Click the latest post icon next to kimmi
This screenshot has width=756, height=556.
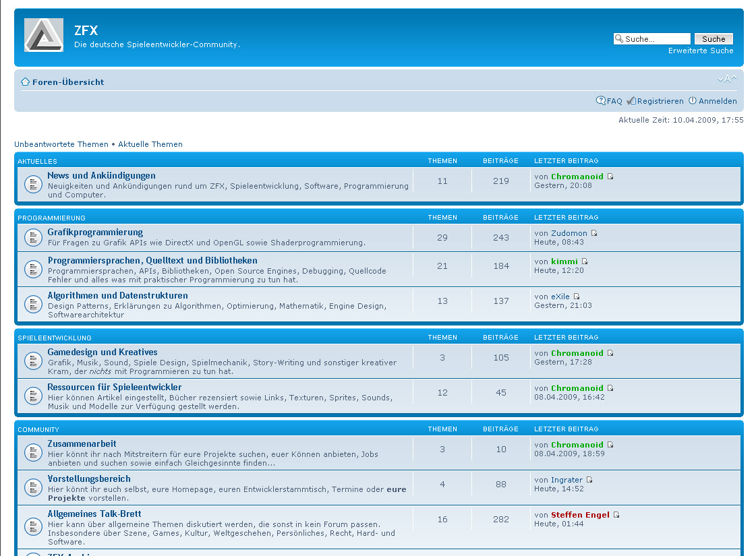click(x=585, y=261)
